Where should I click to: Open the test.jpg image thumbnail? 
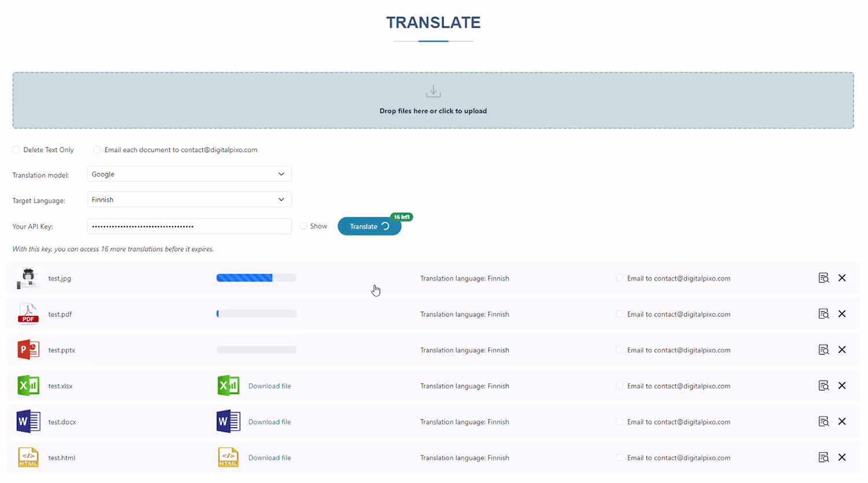pyautogui.click(x=28, y=278)
